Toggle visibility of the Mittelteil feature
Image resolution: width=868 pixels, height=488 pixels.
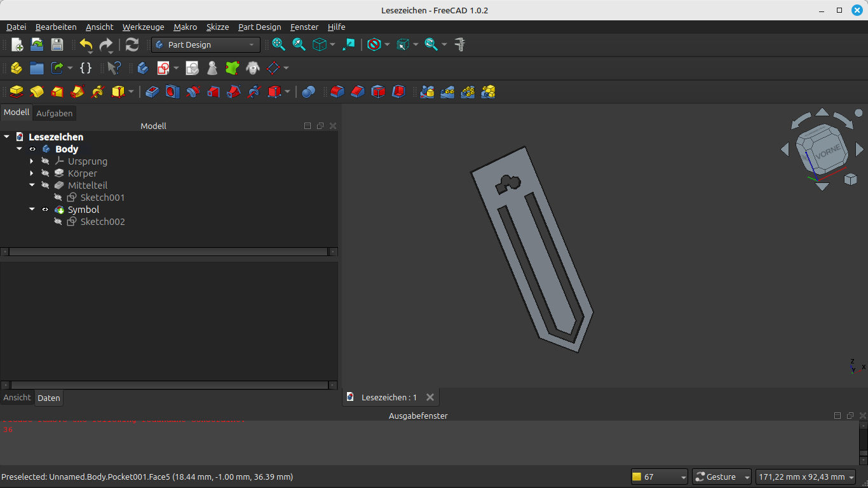45,186
